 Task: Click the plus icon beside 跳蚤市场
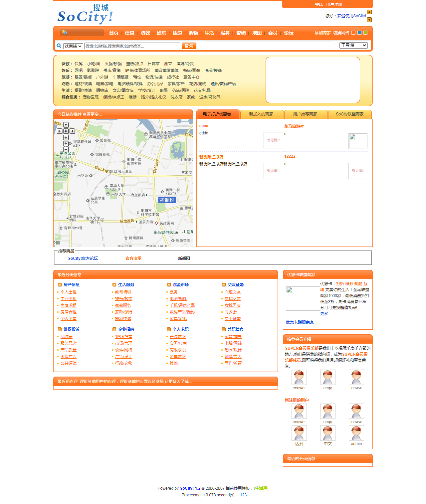(169, 285)
